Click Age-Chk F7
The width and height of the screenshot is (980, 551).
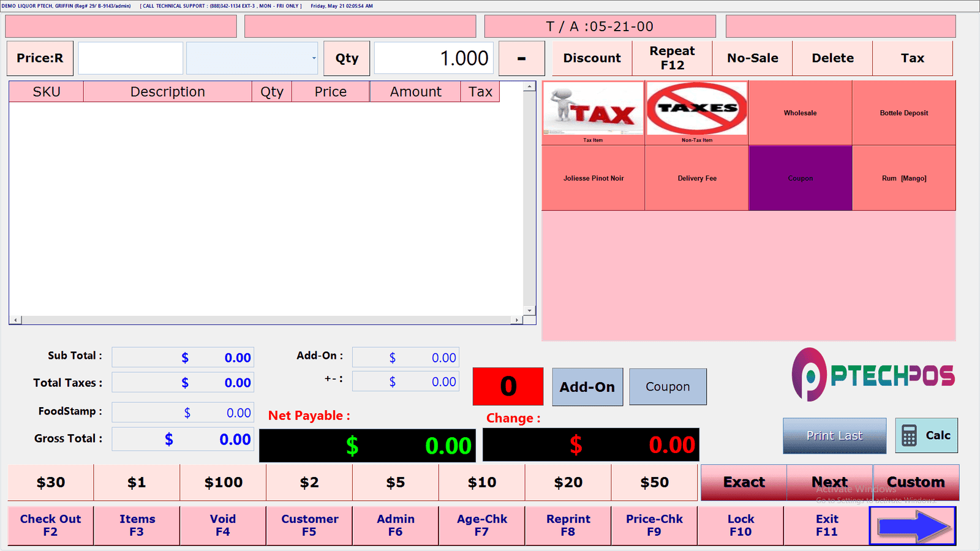(482, 525)
